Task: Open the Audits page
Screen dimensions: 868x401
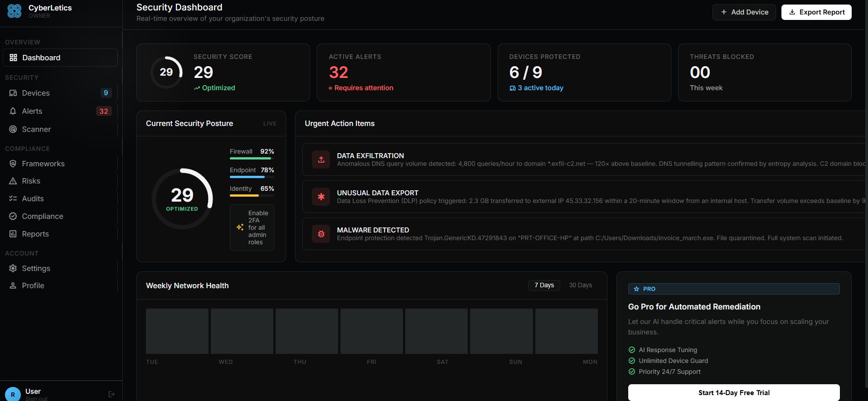Action: tap(60, 198)
